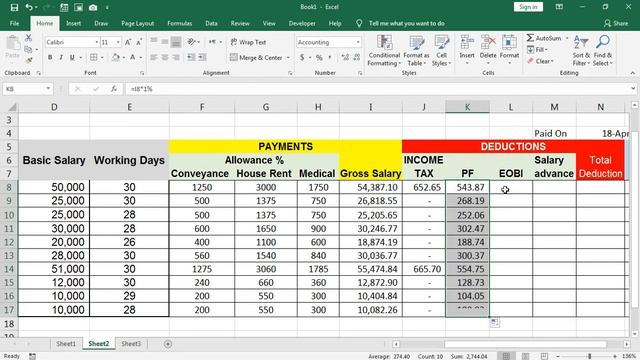Open Find & Select magnifier
This screenshot has height=360, width=640.
pyautogui.click(x=603, y=51)
